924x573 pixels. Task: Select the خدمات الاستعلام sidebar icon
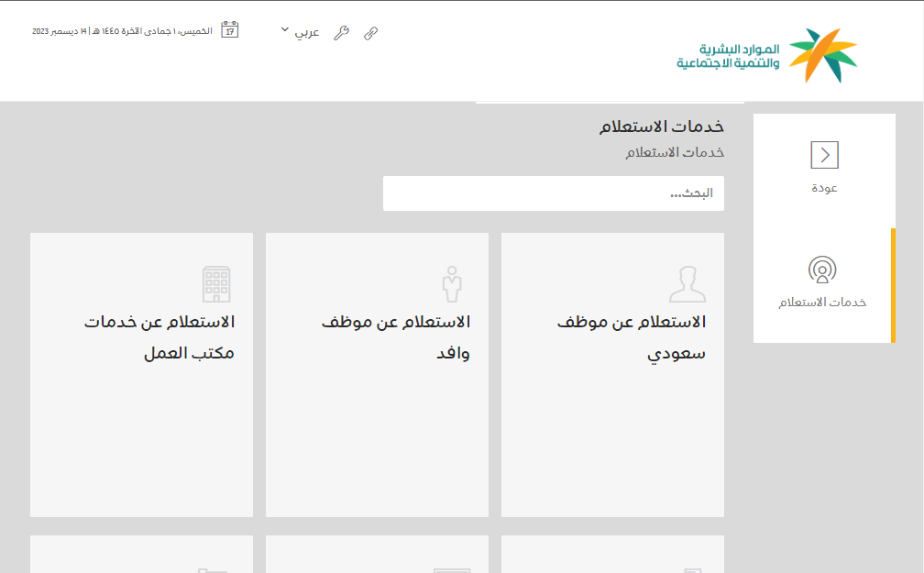click(x=822, y=270)
